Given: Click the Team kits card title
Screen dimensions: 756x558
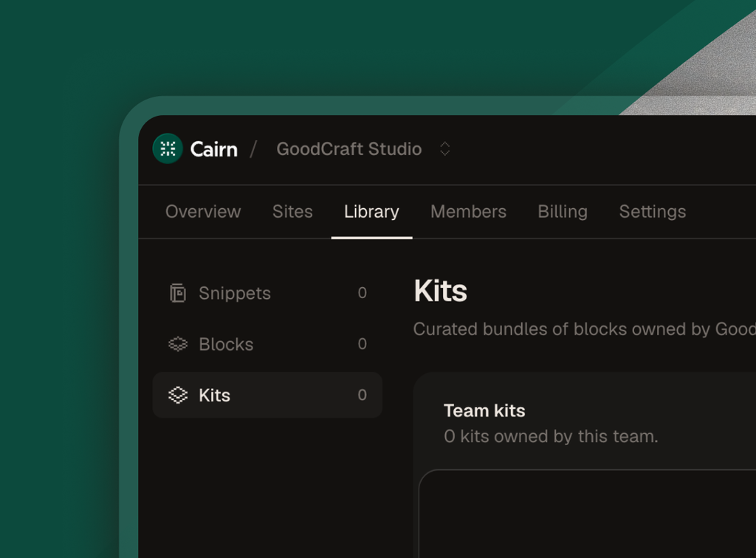Looking at the screenshot, I should 484,410.
